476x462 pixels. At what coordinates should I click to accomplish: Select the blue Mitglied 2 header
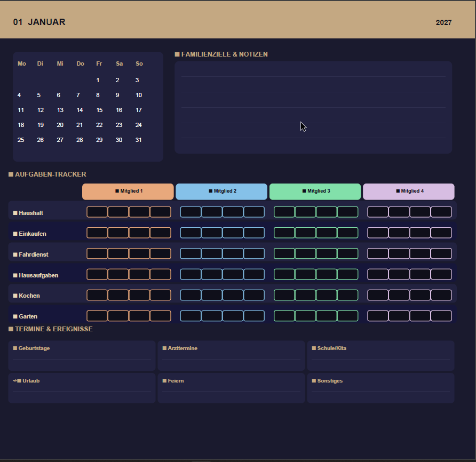pyautogui.click(x=221, y=192)
